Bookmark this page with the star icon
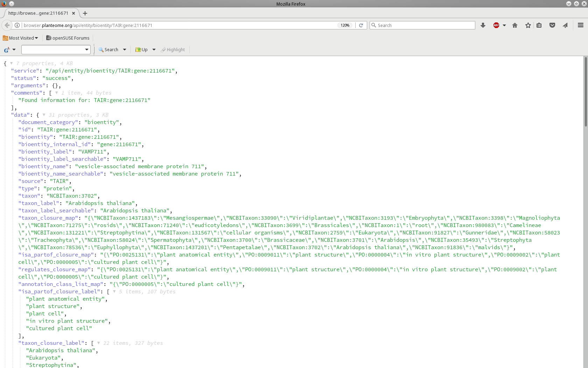This screenshot has height=368, width=588. tap(528, 25)
